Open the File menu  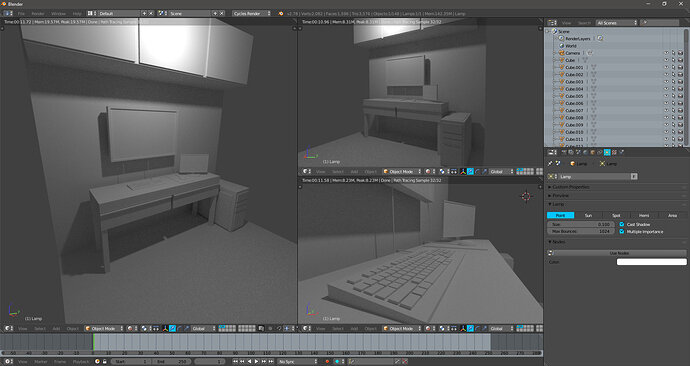pyautogui.click(x=21, y=14)
